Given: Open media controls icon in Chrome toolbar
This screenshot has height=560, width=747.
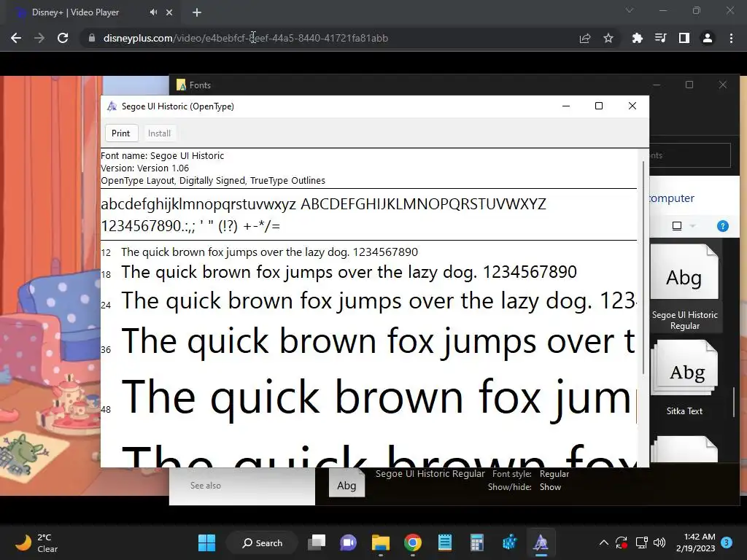Looking at the screenshot, I should (x=660, y=38).
